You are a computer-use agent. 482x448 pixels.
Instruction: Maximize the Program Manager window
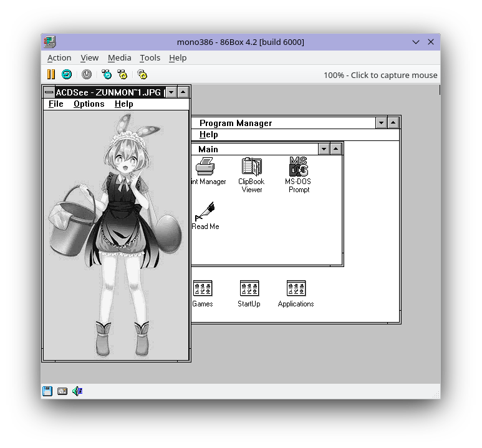[x=393, y=123]
